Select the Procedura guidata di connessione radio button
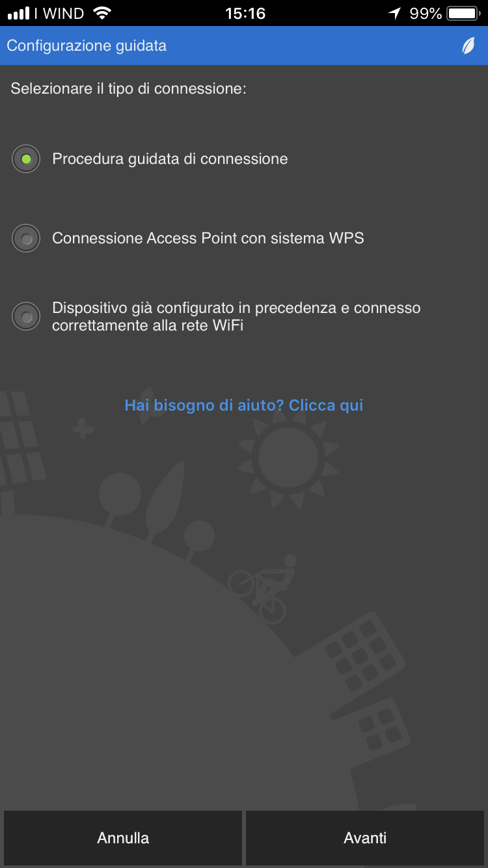Image resolution: width=488 pixels, height=868 pixels. (26, 159)
